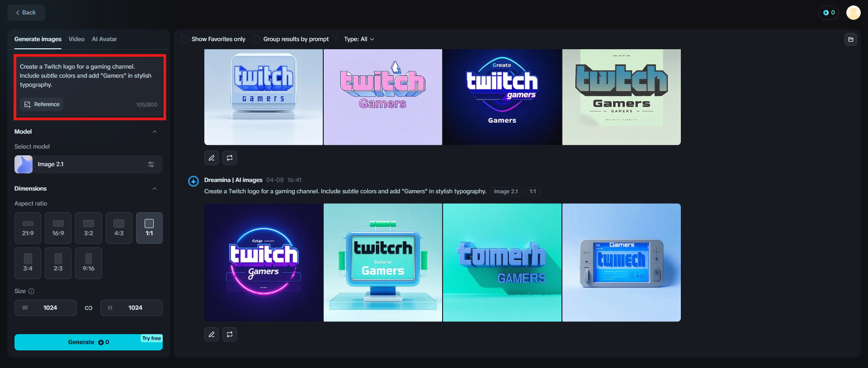Enable Show Favorites only checkbox
The width and height of the screenshot is (868, 368).
click(184, 39)
